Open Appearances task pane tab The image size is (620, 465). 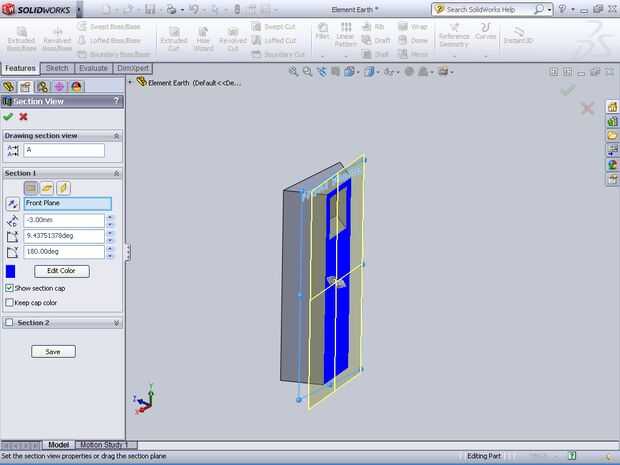612,164
